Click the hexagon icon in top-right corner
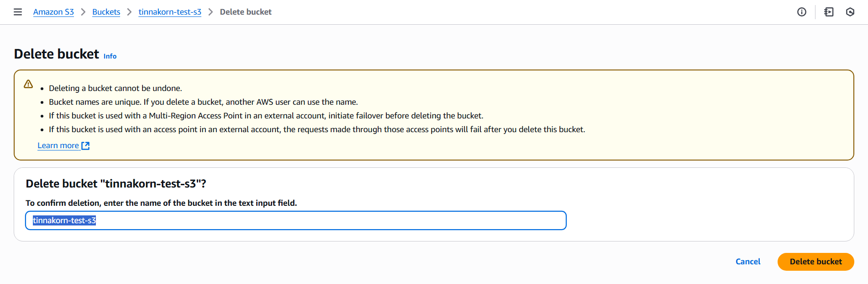 point(850,12)
